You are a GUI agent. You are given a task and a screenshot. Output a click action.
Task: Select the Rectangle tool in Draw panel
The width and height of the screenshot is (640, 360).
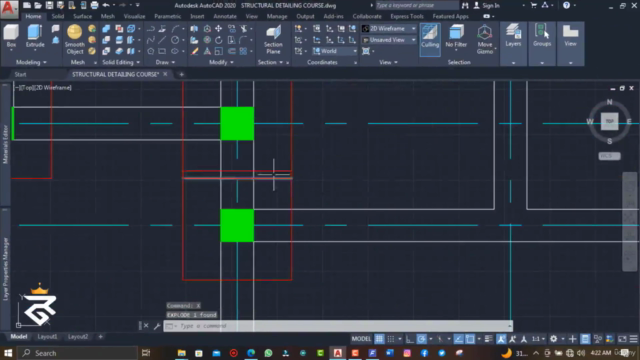pos(162,51)
